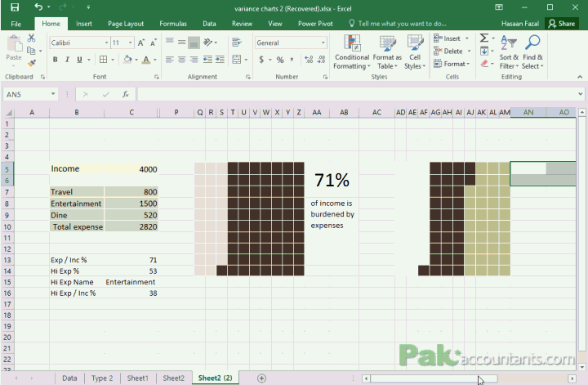The width and height of the screenshot is (588, 385).
Task: Open the Type 2 worksheet tab
Action: (x=102, y=378)
